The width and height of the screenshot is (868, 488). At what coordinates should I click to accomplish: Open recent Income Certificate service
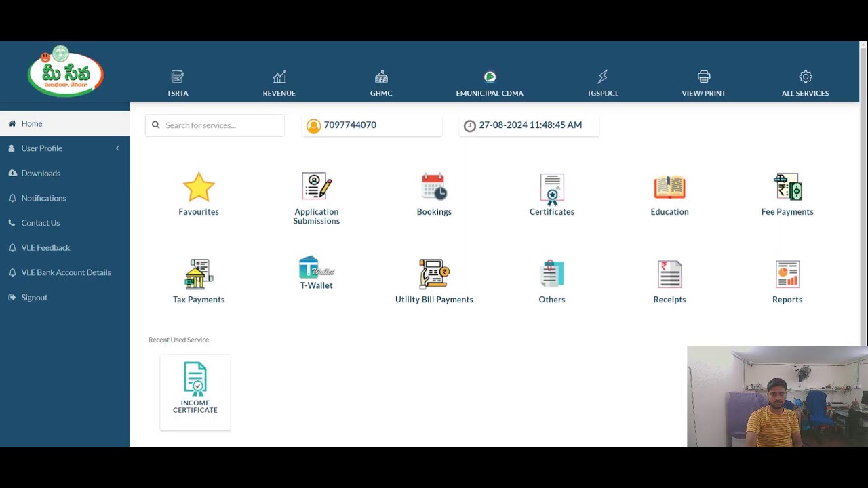click(195, 392)
